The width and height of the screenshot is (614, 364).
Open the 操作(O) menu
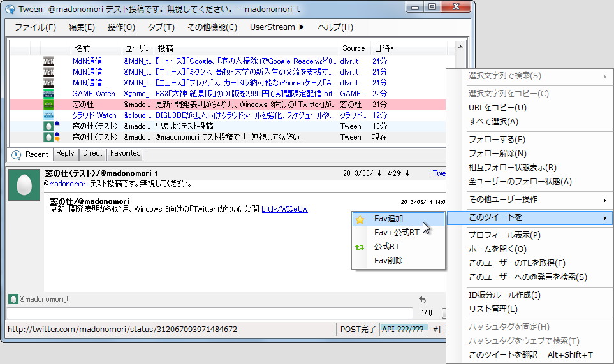(121, 27)
